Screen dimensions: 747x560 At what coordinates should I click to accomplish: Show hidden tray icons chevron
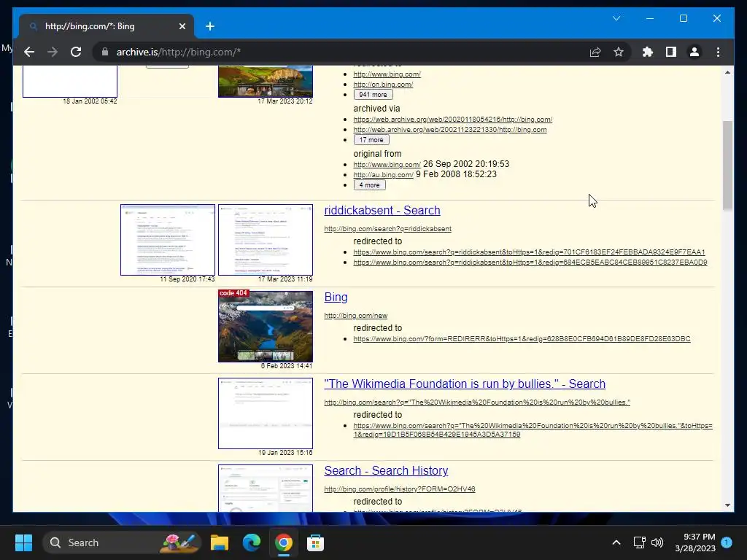616,542
